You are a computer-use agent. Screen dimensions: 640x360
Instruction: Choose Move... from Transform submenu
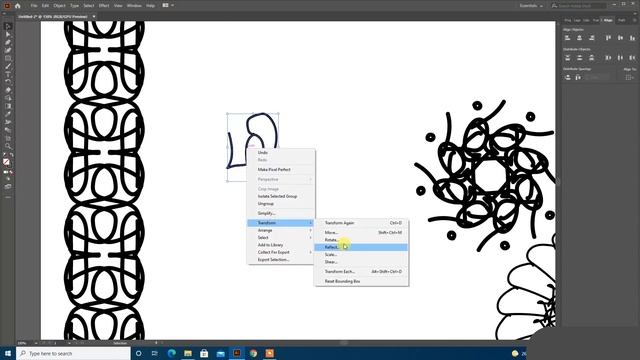point(361,233)
